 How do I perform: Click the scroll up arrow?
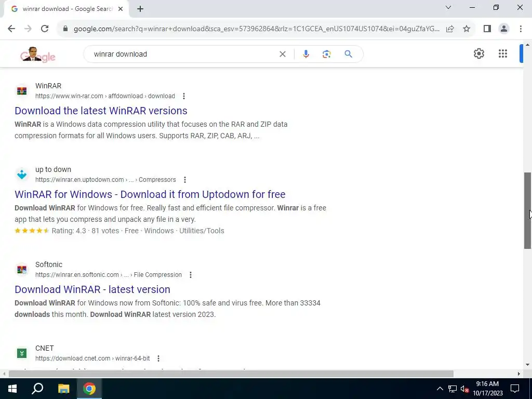point(528,45)
